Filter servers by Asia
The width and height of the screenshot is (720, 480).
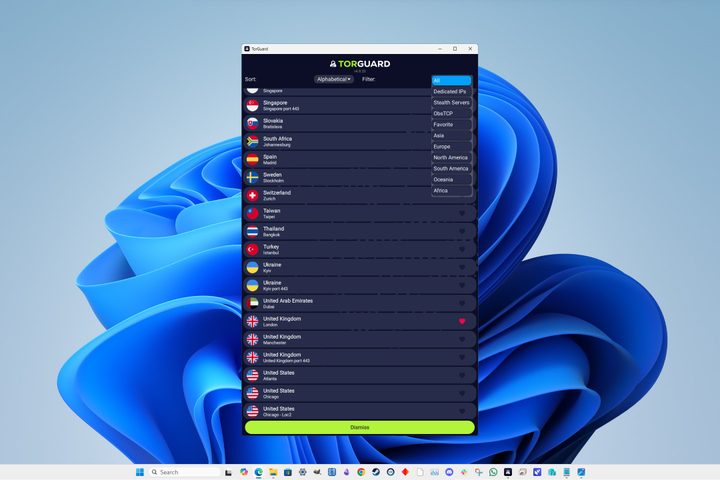[x=452, y=136]
